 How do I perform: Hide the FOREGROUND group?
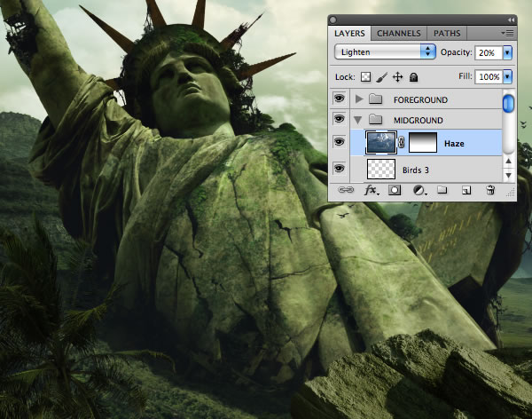(x=340, y=99)
